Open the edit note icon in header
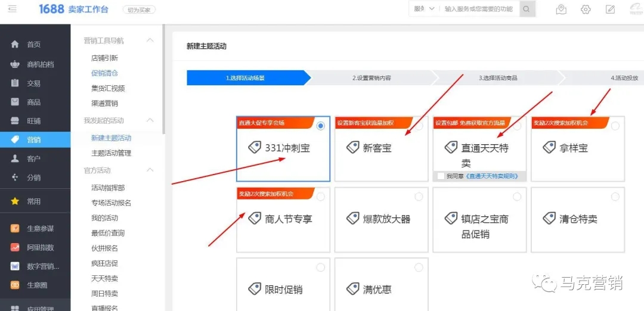 pyautogui.click(x=610, y=9)
